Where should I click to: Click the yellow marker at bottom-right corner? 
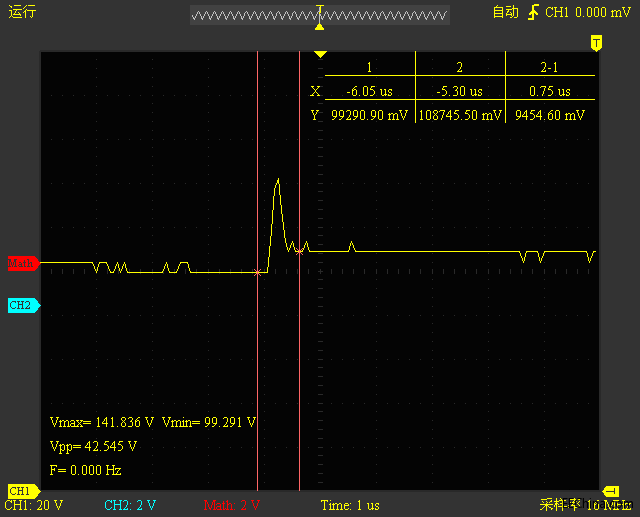coord(611,491)
